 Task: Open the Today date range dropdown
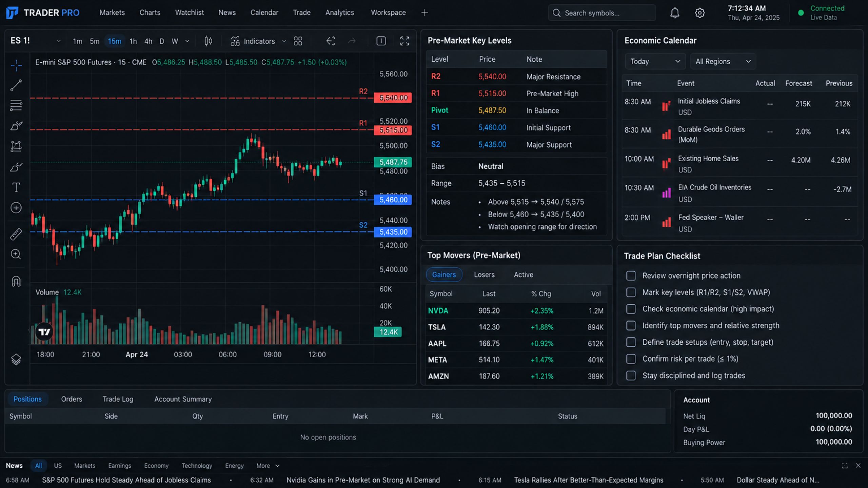pyautogui.click(x=655, y=61)
